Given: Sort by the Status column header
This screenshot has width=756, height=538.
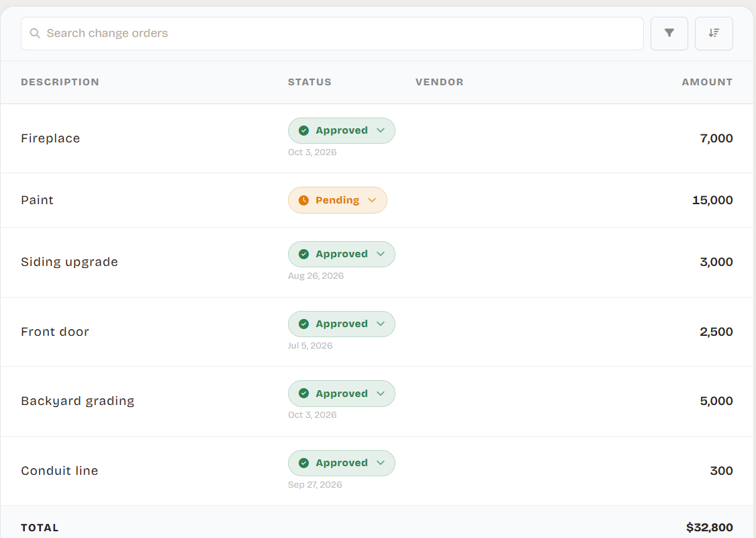Looking at the screenshot, I should (310, 82).
